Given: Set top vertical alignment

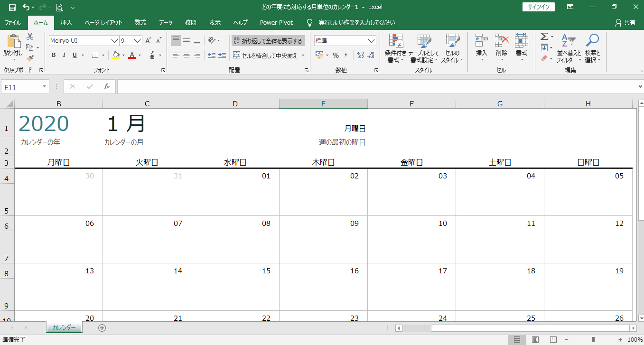Looking at the screenshot, I should pos(176,41).
